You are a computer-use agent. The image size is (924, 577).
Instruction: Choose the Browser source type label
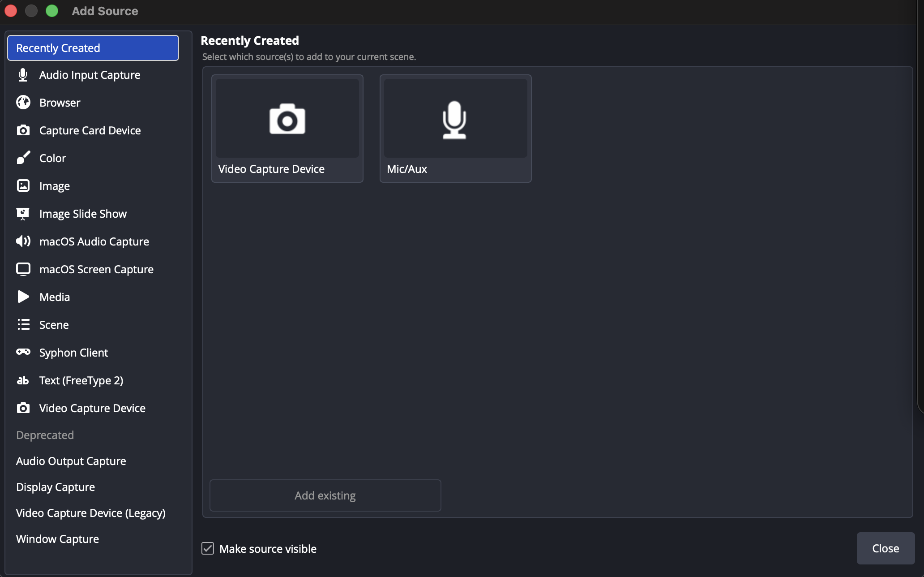pyautogui.click(x=60, y=103)
